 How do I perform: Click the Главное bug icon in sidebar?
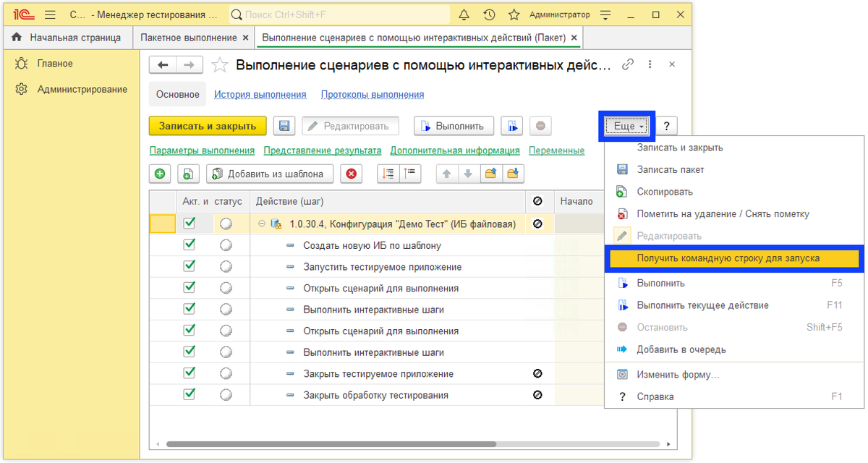click(21, 64)
